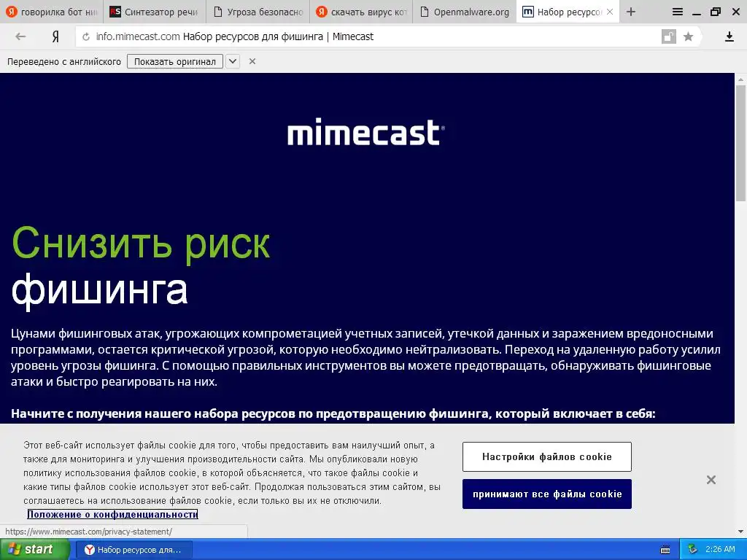
Task: Add a new tab with the plus icon
Action: (x=631, y=12)
